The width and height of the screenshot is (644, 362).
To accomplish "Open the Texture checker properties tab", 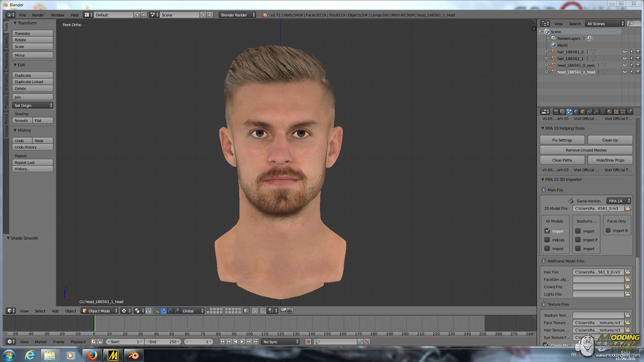I will pyautogui.click(x=616, y=112).
